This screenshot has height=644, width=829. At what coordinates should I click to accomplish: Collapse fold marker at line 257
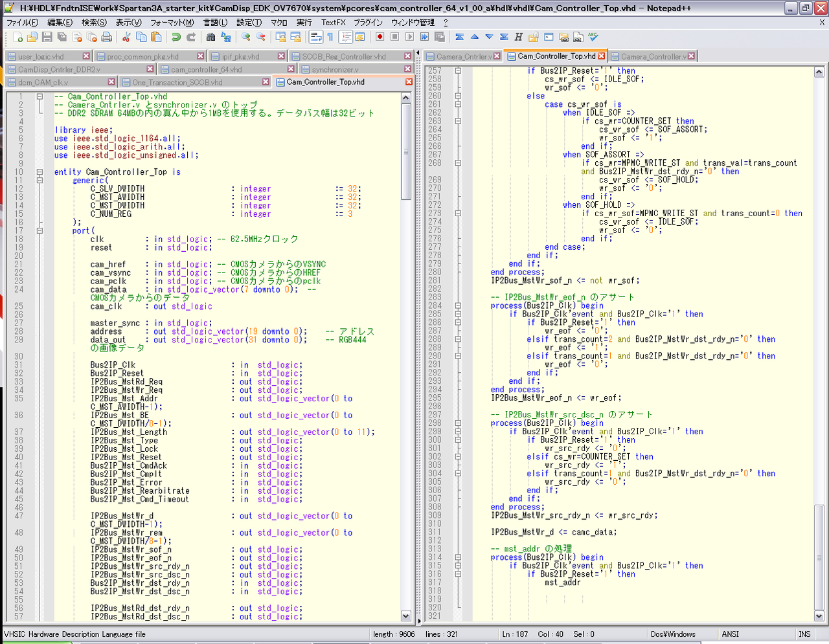[x=458, y=71]
